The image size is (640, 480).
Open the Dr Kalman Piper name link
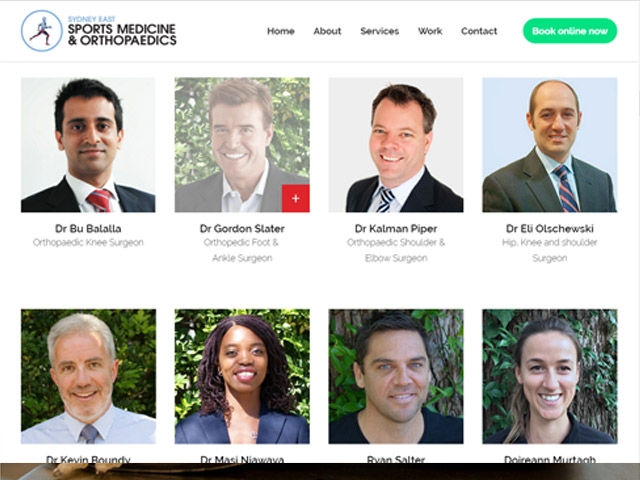[396, 229]
